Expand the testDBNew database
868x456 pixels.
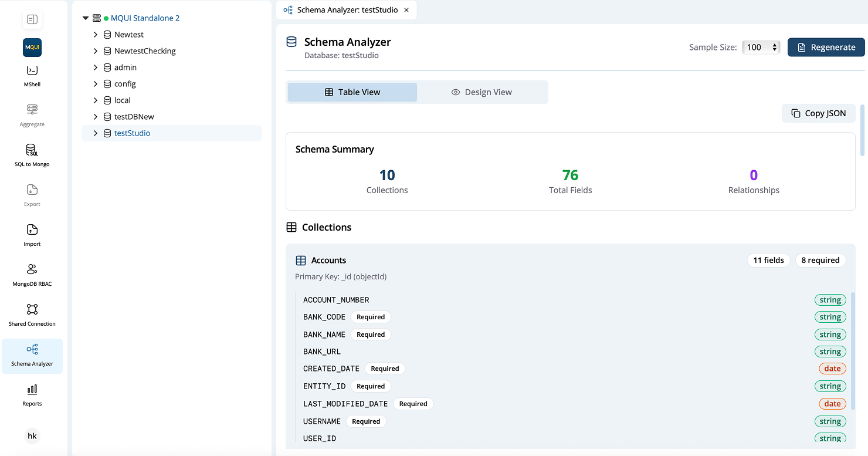96,116
